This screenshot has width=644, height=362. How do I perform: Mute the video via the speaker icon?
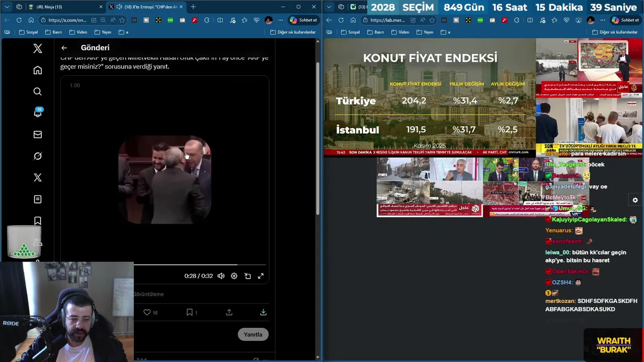click(221, 276)
